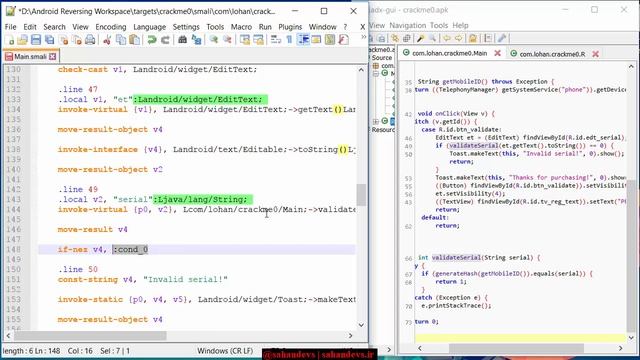
Task: Click jadx-gui flatten packages icon
Action: coord(407,38)
